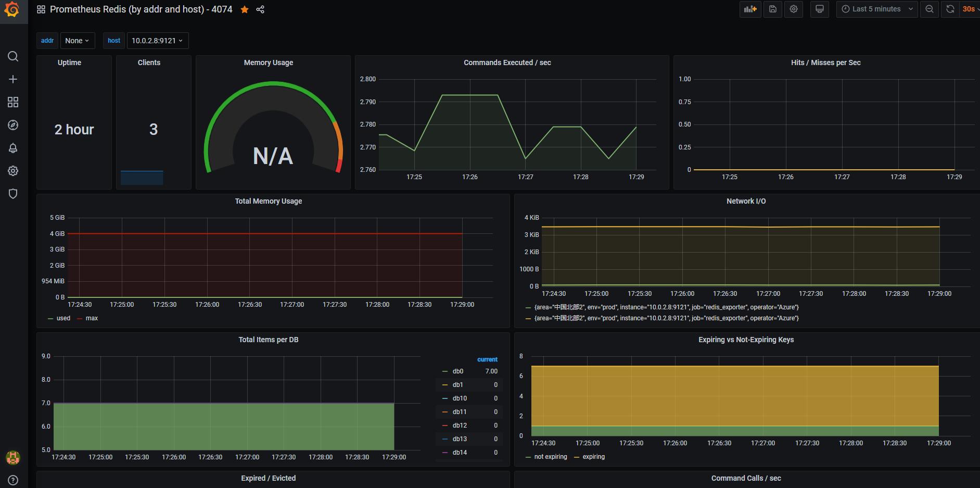
Task: Click the dashboard title Prometheus Redis
Action: point(141,9)
